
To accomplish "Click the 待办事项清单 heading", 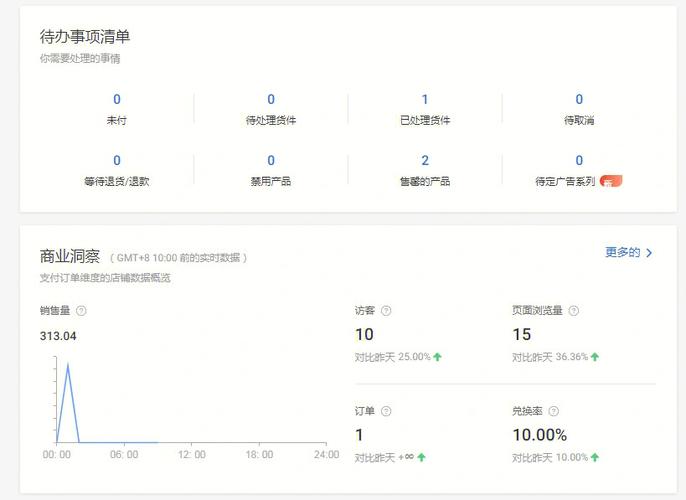I will [85, 37].
